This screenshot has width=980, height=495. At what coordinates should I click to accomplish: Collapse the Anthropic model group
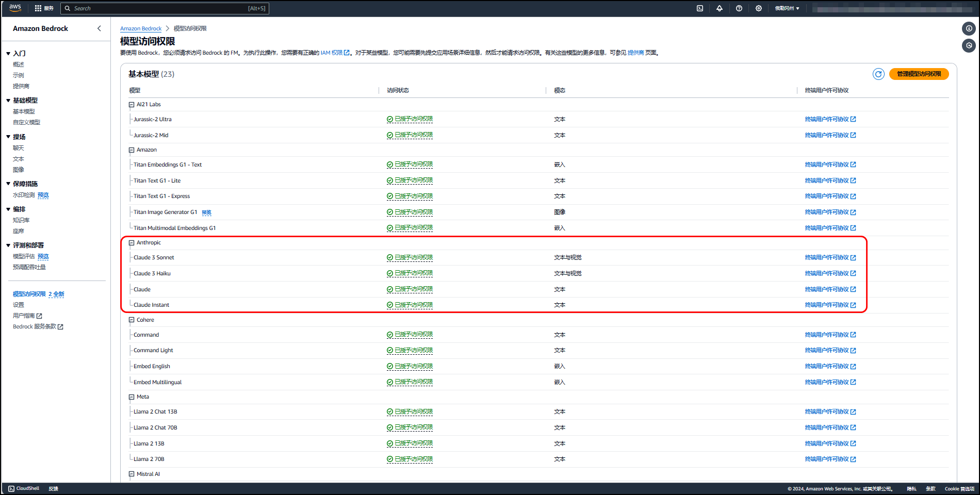point(132,243)
